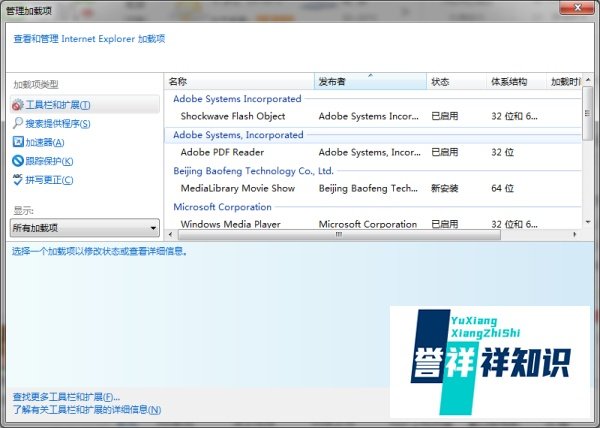Click the horizontal scrollbar right arrow
The height and width of the screenshot is (428, 600).
[575, 234]
